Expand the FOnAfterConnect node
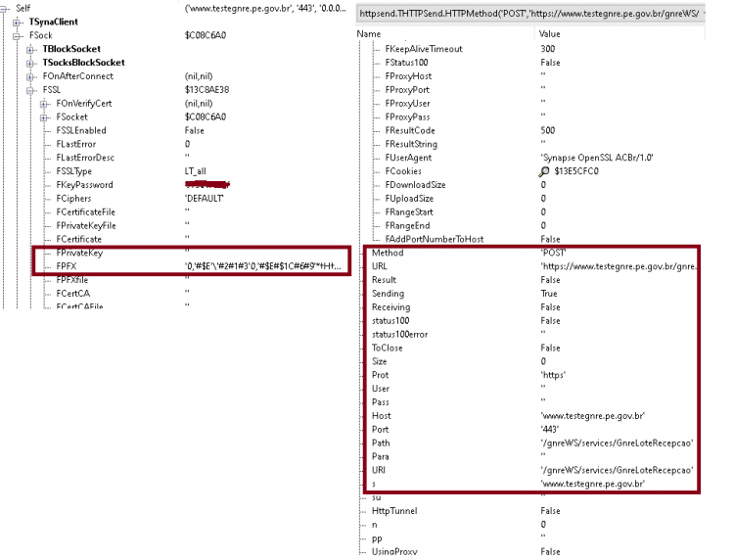The width and height of the screenshot is (734, 560). 30,76
